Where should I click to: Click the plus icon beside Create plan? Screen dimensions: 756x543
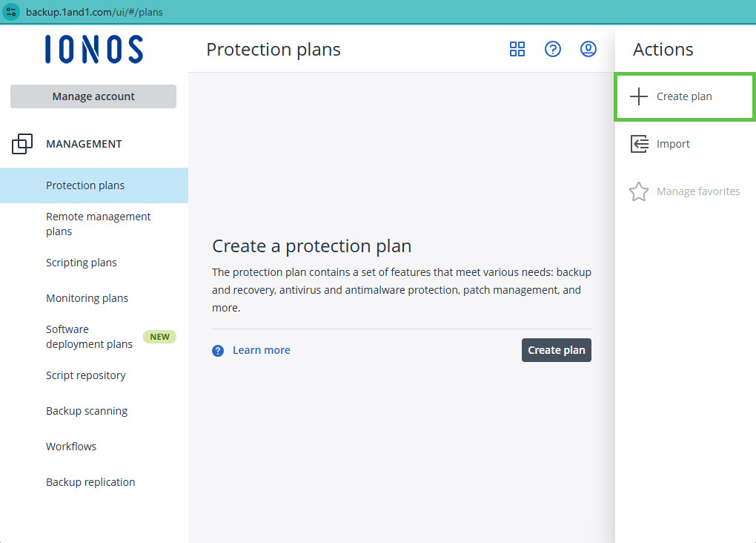coord(638,96)
